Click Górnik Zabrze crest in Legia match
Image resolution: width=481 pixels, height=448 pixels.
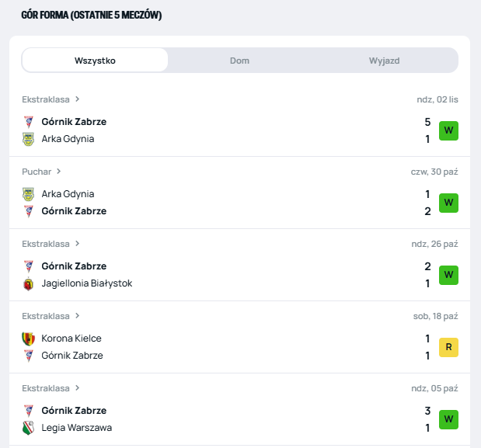(x=28, y=411)
